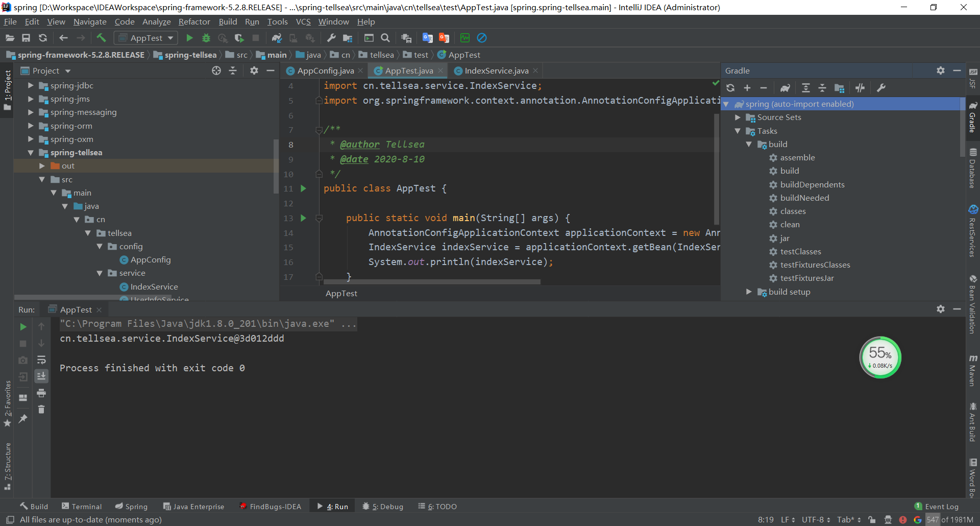Soft-wrap console output in Run panel
980x526 pixels.
[42, 360]
